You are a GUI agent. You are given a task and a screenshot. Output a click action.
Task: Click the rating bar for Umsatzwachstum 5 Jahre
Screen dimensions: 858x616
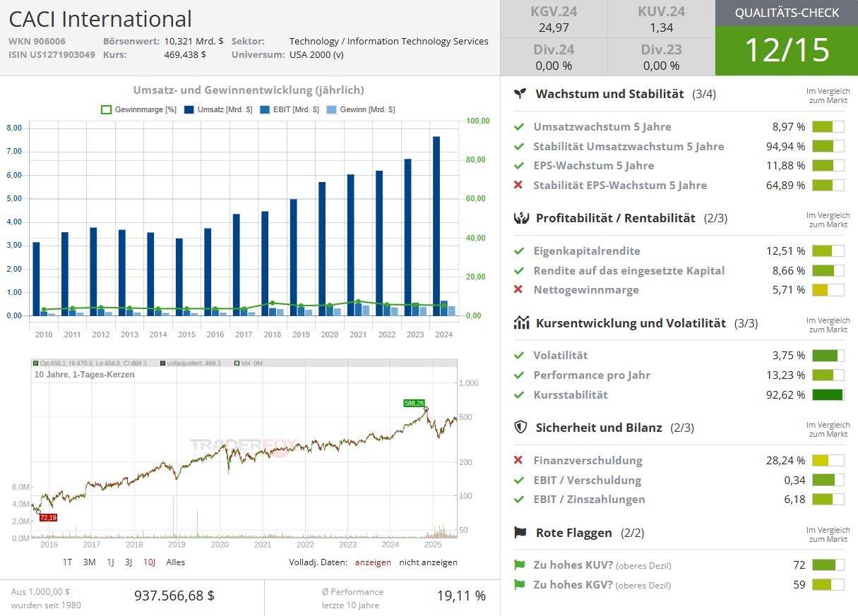click(828, 127)
